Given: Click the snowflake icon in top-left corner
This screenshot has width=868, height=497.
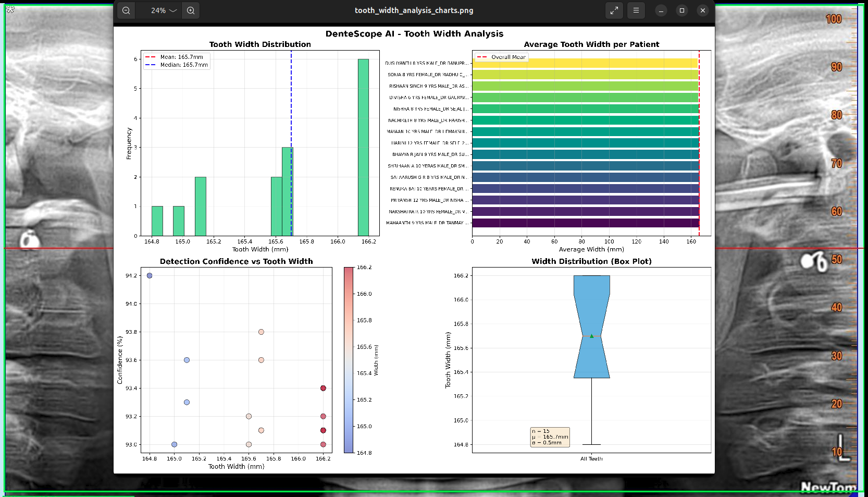Looking at the screenshot, I should click(10, 9).
